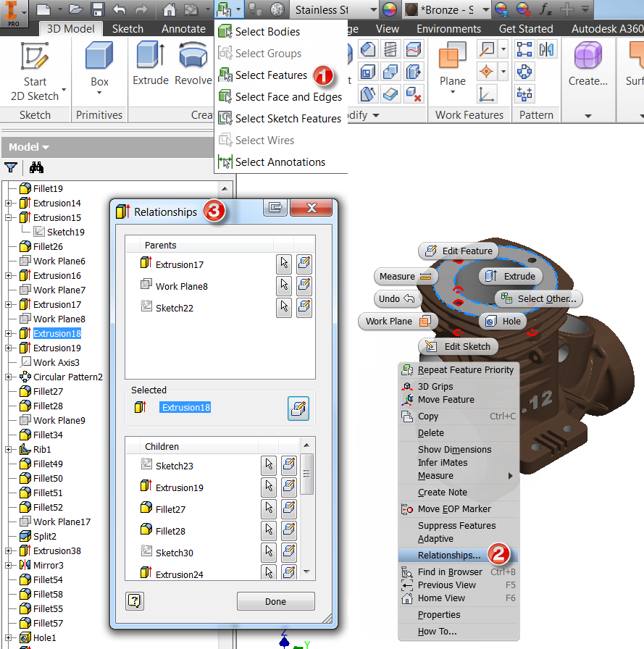Click Select Other... marking menu button
644x649 pixels.
(538, 298)
